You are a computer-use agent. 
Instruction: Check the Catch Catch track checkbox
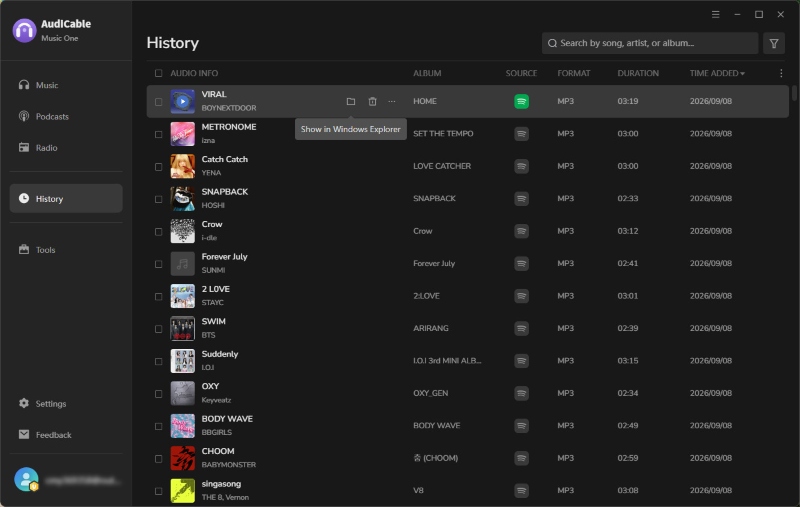(158, 167)
